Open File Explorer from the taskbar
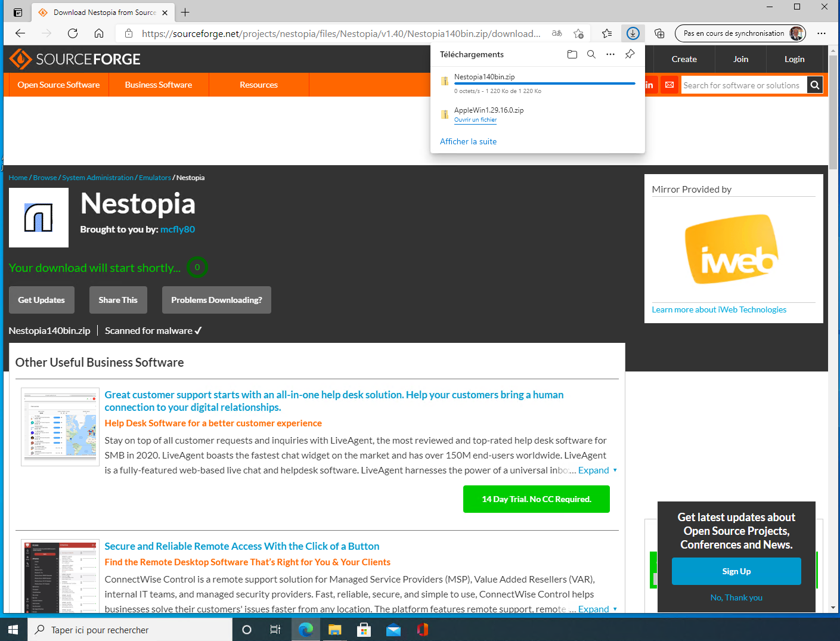This screenshot has width=840, height=641. [334, 630]
